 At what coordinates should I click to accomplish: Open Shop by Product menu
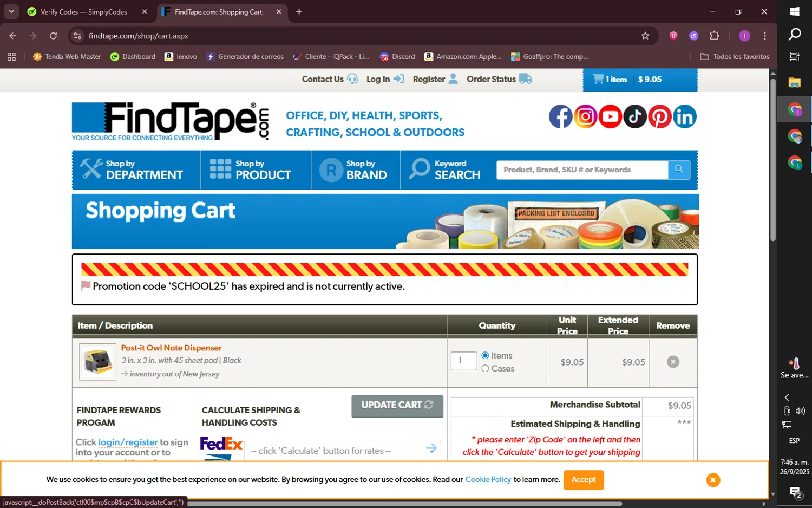click(256, 170)
